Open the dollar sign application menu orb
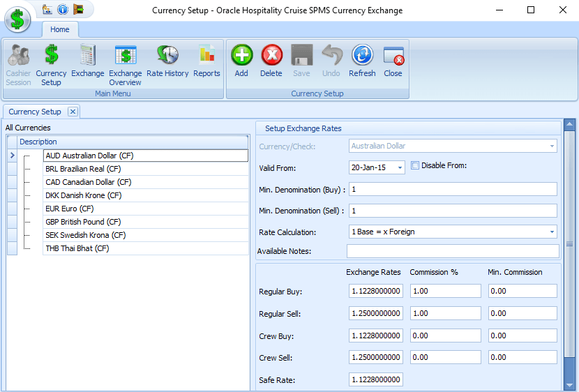This screenshot has height=392, width=579. point(17,20)
